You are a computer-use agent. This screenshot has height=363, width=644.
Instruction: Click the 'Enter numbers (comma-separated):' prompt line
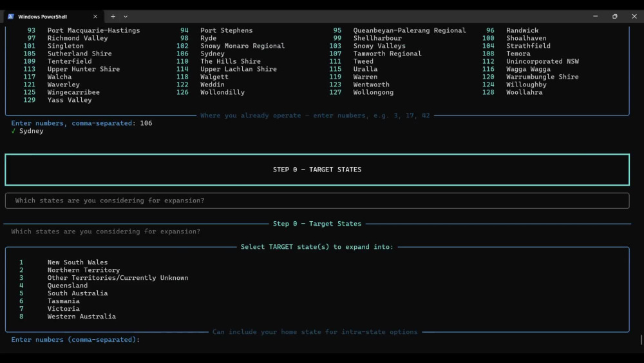coord(75,340)
